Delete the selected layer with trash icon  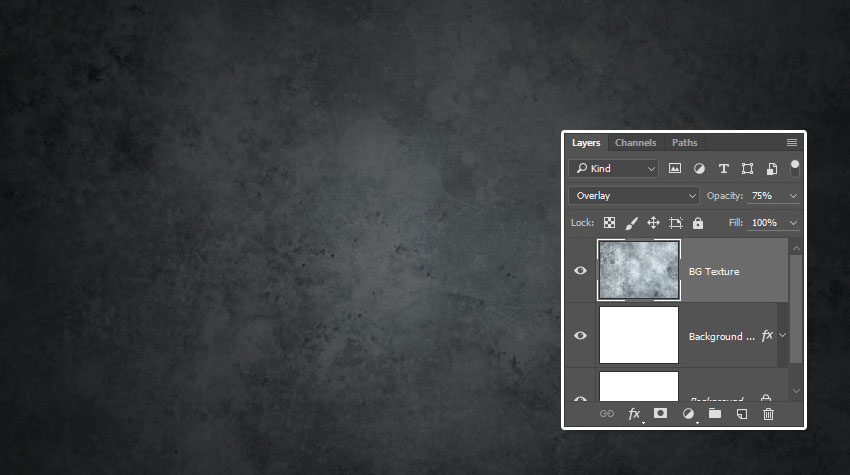pos(768,414)
